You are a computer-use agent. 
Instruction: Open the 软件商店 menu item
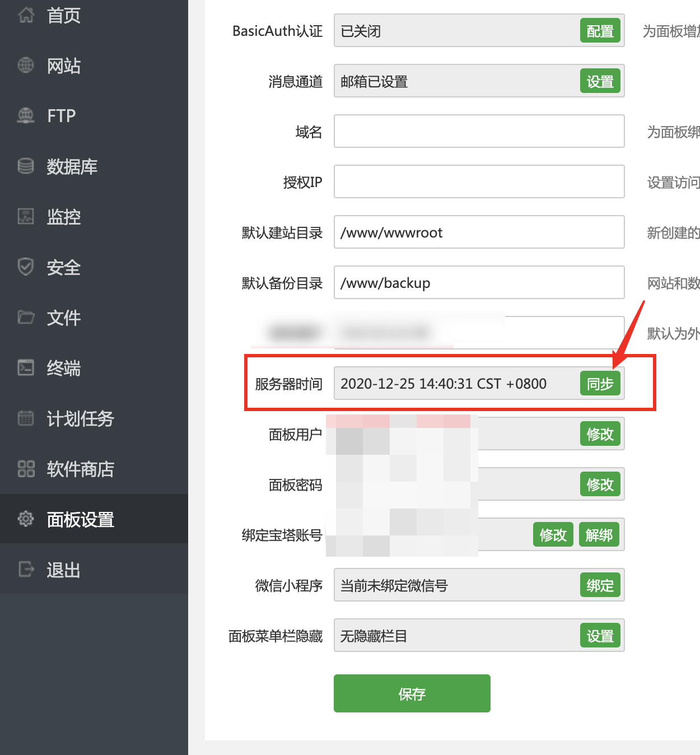tap(94, 469)
